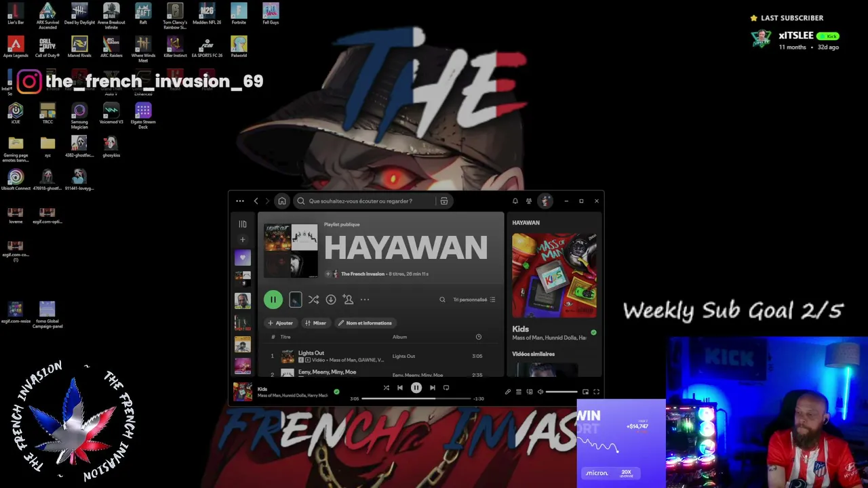
Task: Pause the HAYAWAN playlist with green button
Action: pyautogui.click(x=273, y=300)
